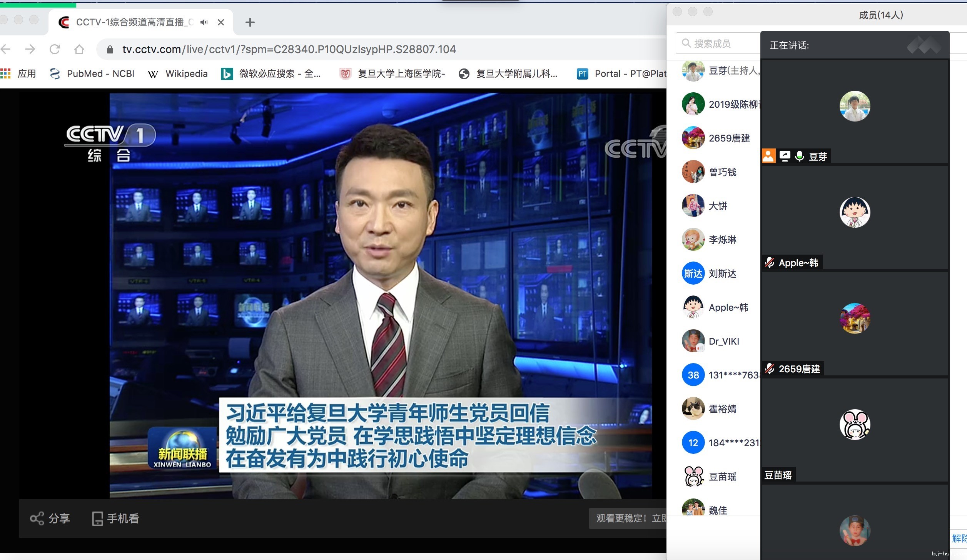Click Dr_VIKI avatar in the member list
The height and width of the screenshot is (560, 967).
coord(693,341)
